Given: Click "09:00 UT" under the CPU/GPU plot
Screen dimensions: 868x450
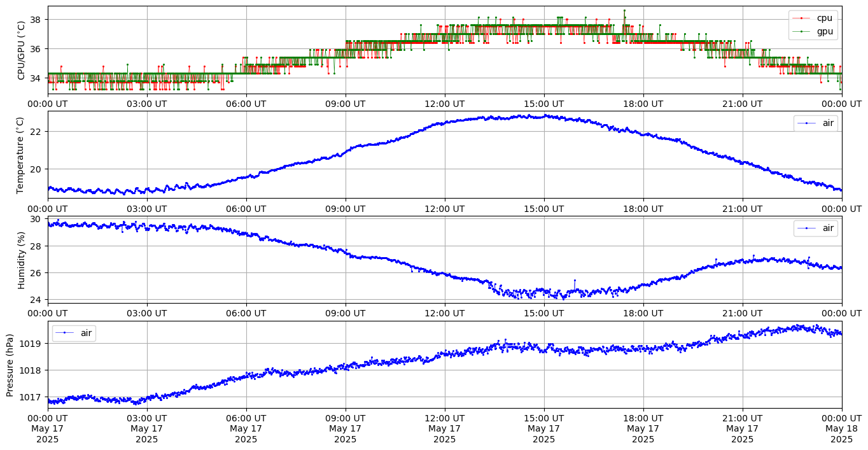Looking at the screenshot, I should click(346, 104).
